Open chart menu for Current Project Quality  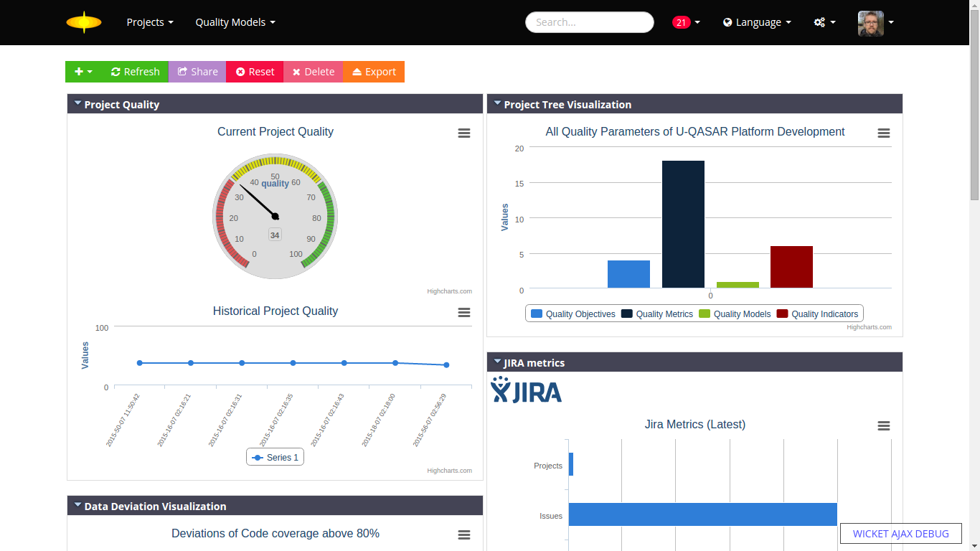[x=463, y=133]
